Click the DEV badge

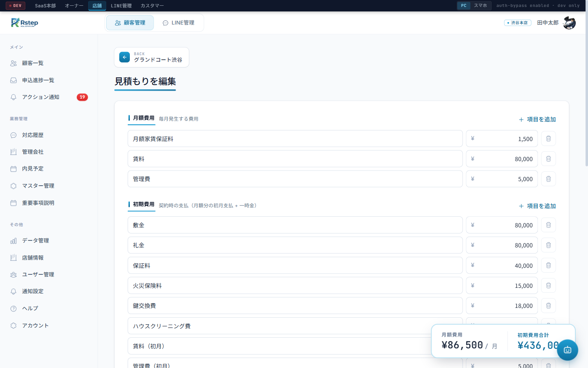point(16,6)
